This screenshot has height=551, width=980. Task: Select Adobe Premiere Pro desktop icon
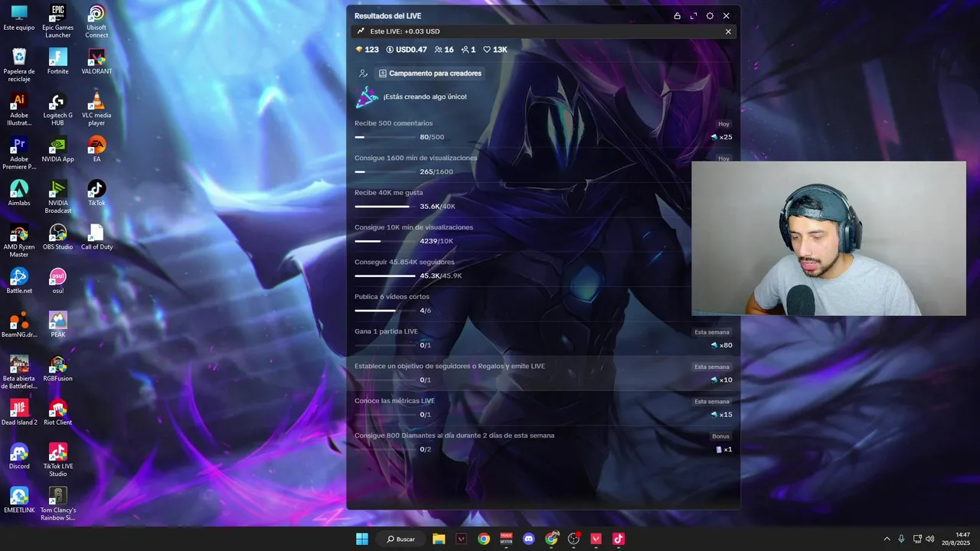(x=19, y=153)
